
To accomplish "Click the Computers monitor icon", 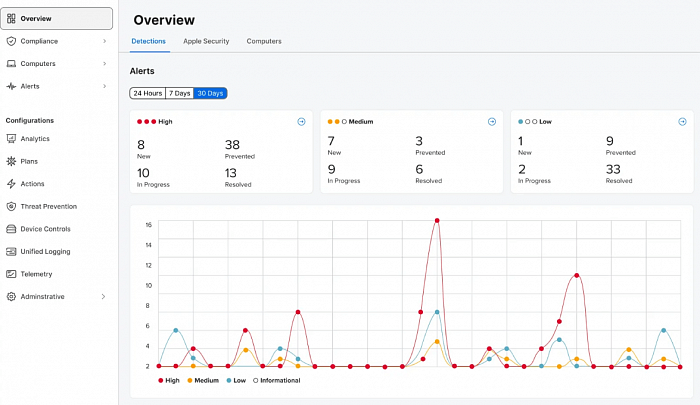I will pos(11,64).
